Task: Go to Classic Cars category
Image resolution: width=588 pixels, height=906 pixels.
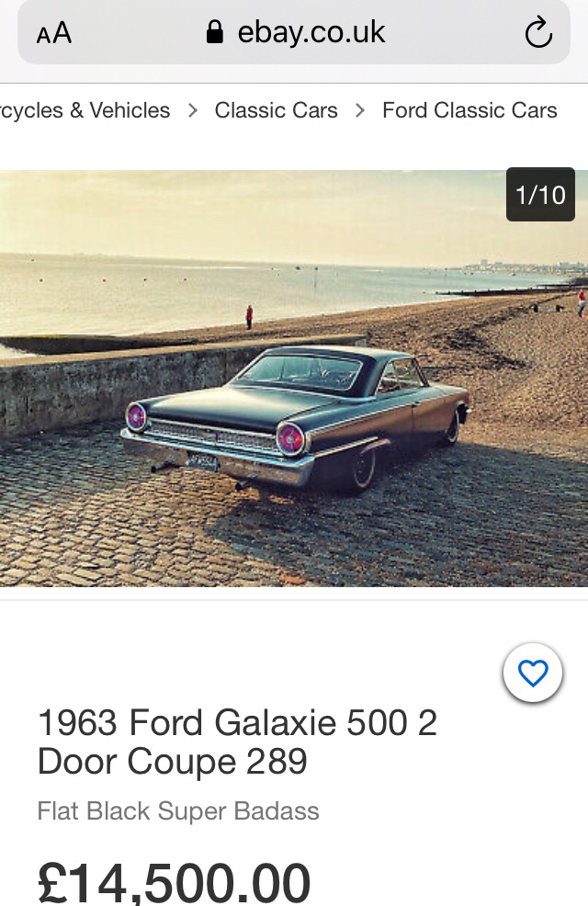Action: tap(277, 109)
